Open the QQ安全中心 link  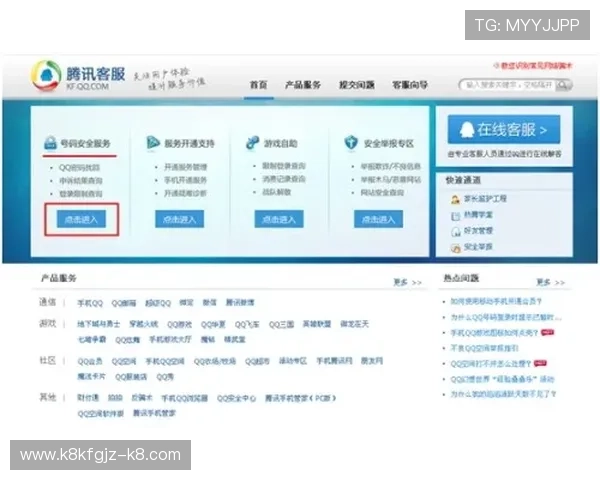236,398
